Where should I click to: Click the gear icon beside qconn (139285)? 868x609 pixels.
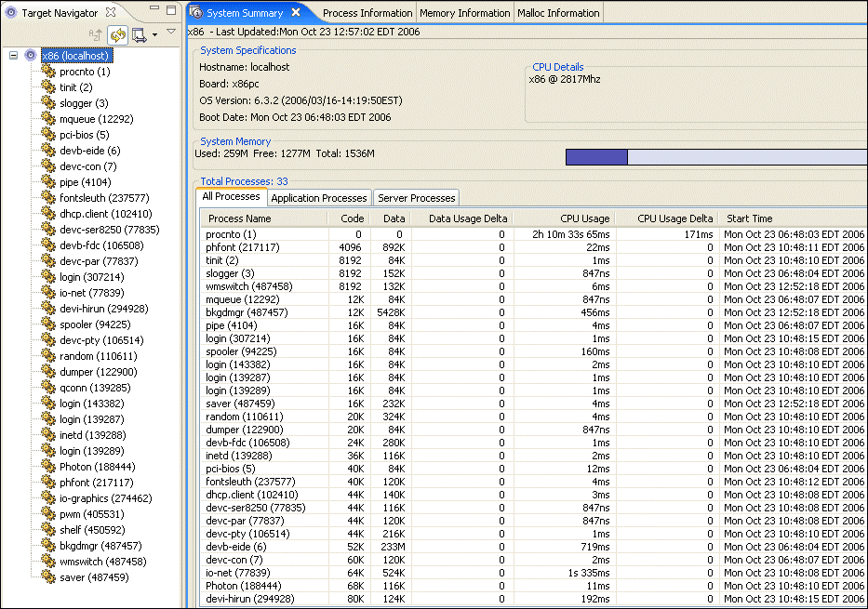[x=48, y=388]
